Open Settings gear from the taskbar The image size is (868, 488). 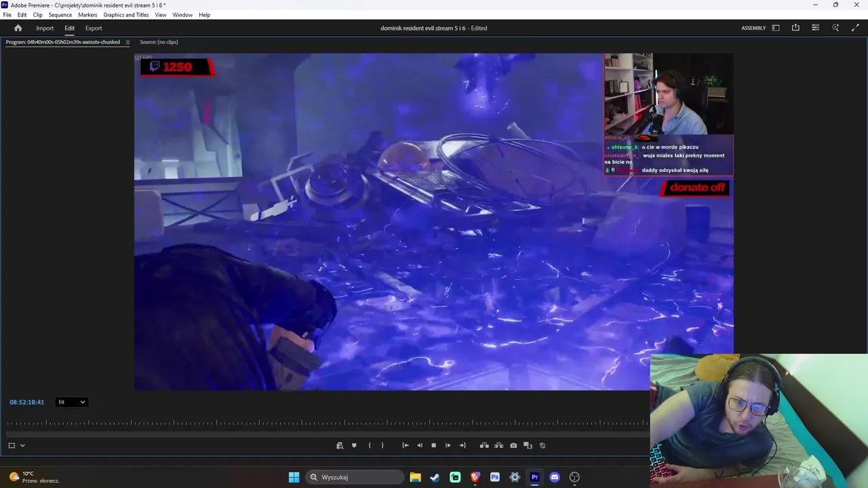point(515,477)
